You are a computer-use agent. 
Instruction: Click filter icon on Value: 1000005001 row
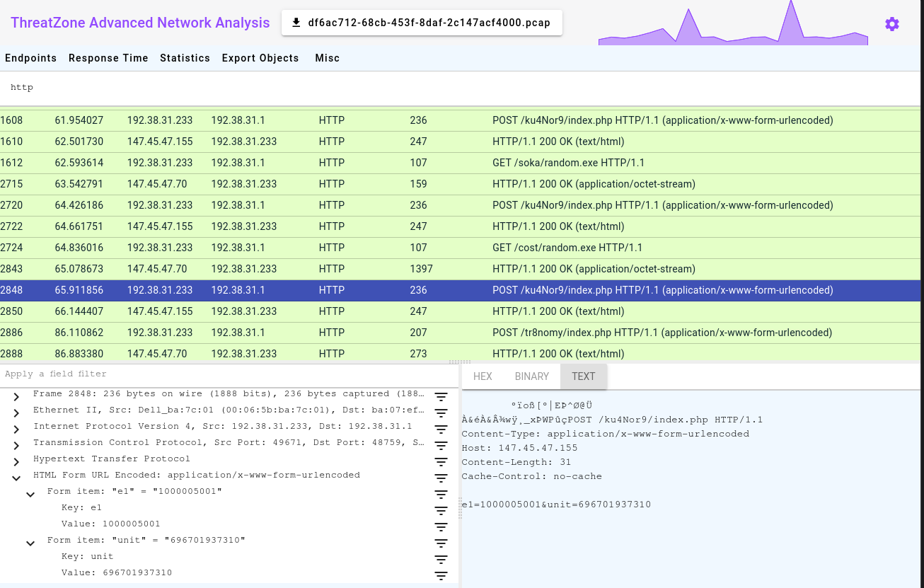(441, 527)
